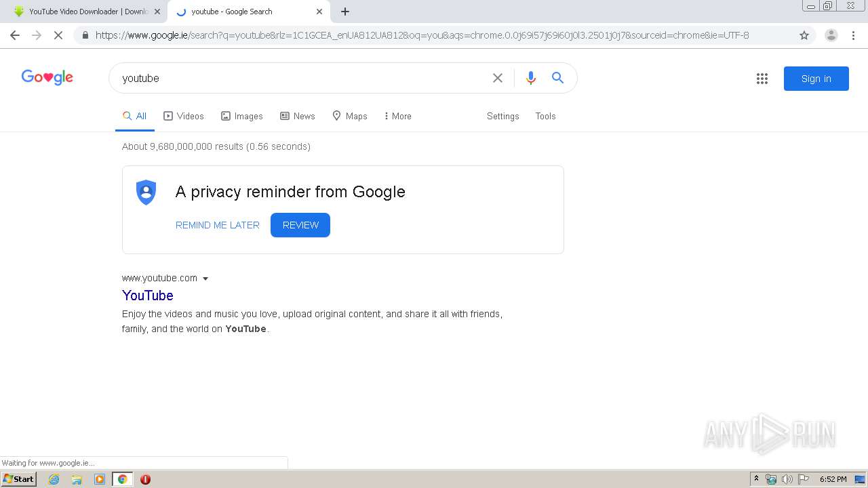Click the browser back arrow
Image resolution: width=868 pixels, height=488 pixels.
[x=15, y=35]
